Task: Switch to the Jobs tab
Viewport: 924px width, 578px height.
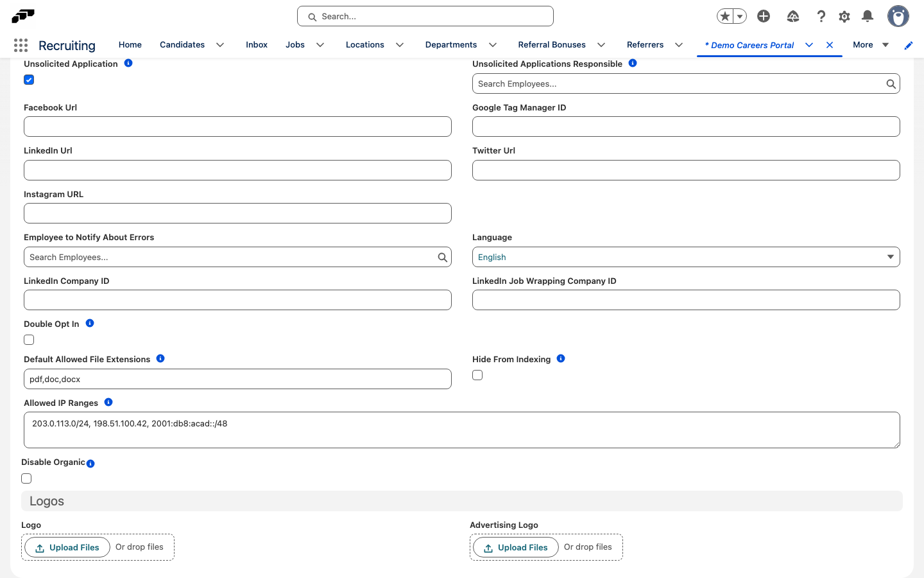Action: tap(295, 45)
